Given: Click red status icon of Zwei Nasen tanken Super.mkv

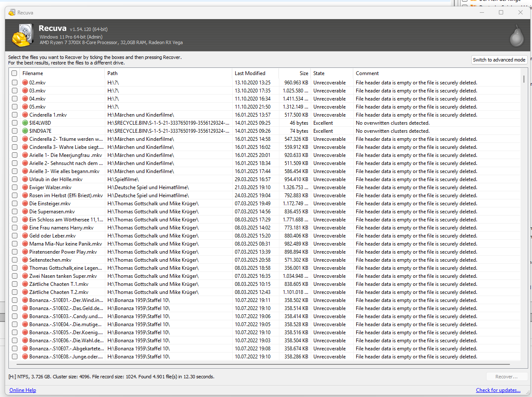Looking at the screenshot, I should tap(25, 276).
